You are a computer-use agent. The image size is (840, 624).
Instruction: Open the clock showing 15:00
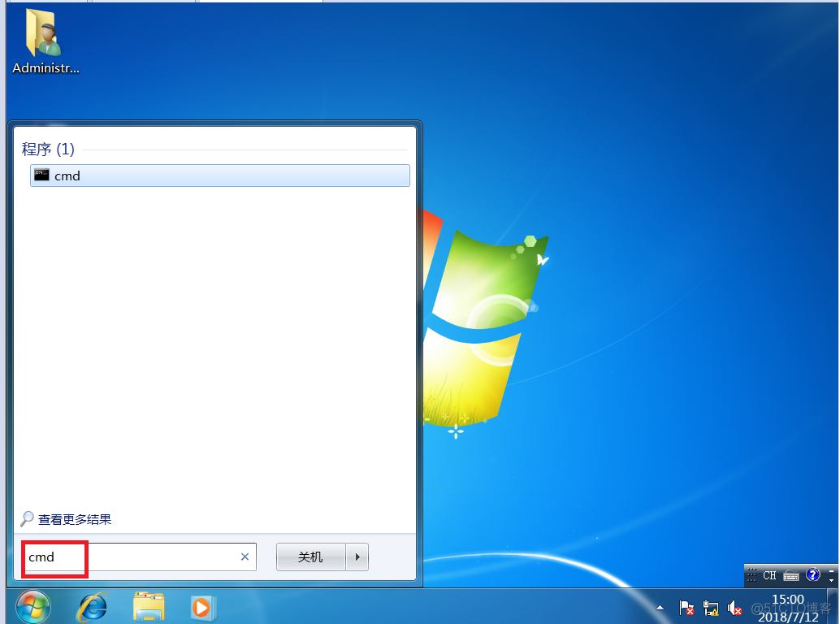click(x=788, y=608)
